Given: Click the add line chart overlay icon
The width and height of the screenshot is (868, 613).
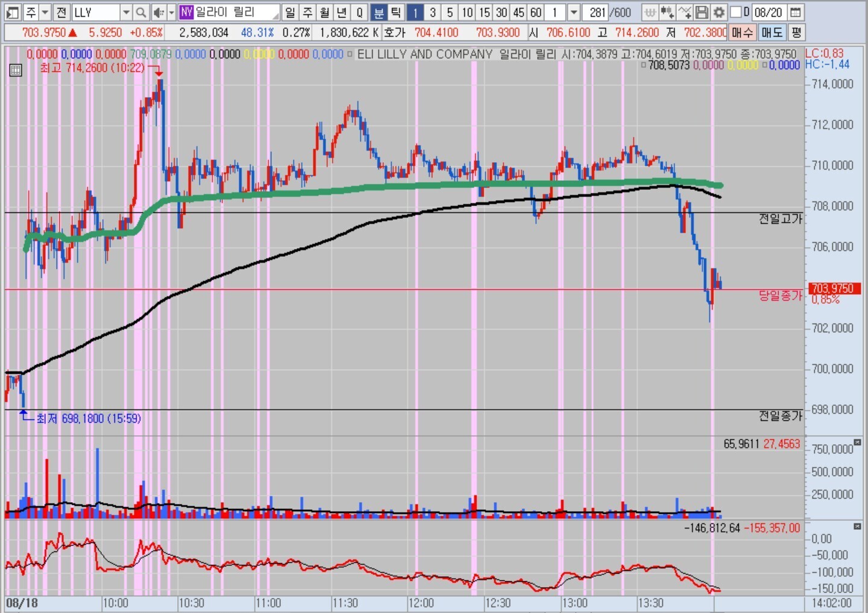Looking at the screenshot, I should tap(684, 12).
